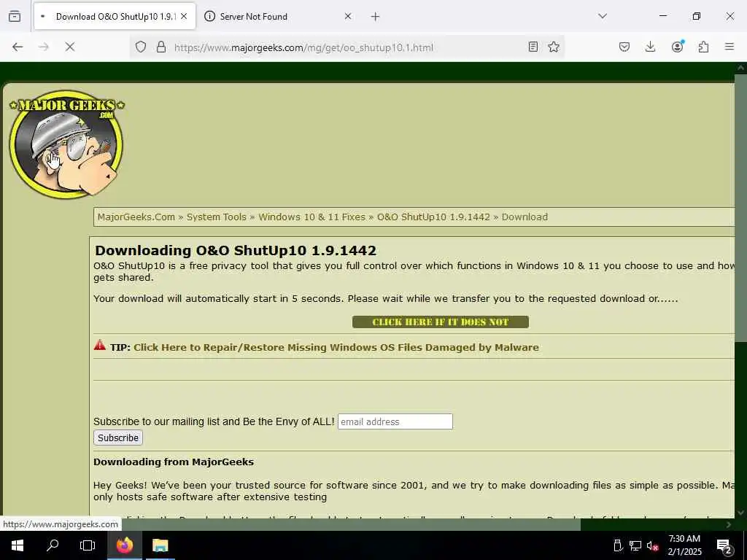Open MajorGeeks.Com breadcrumb link
Image resolution: width=747 pixels, height=560 pixels.
[136, 217]
